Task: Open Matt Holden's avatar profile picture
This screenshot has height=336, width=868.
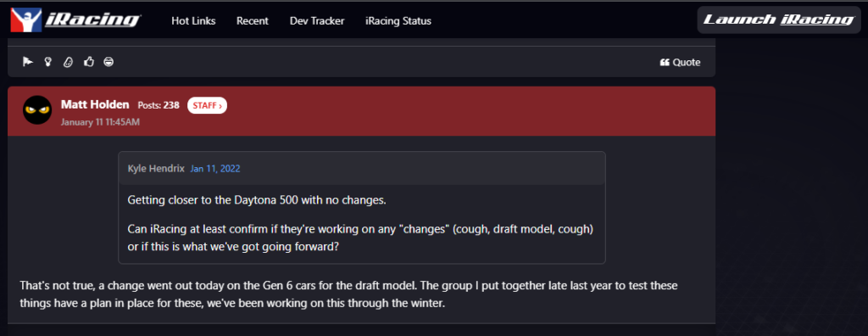Action: (37, 109)
